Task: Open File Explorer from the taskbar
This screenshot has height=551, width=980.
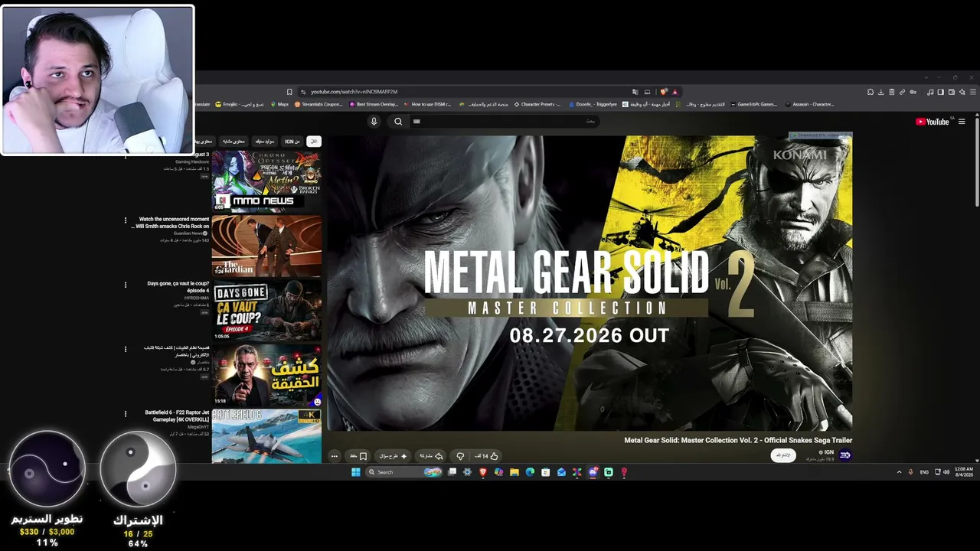Action: 514,472
